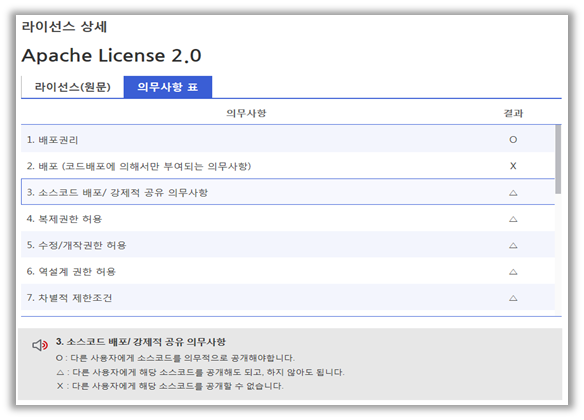Image resolution: width=584 pixels, height=420 pixels.
Task: Click the 라이선스 상세 heading
Action: (x=64, y=26)
